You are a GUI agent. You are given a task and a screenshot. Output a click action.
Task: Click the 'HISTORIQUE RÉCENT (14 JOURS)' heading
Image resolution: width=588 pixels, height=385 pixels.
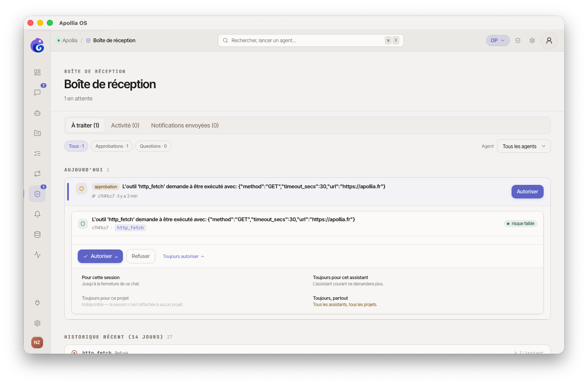114,337
